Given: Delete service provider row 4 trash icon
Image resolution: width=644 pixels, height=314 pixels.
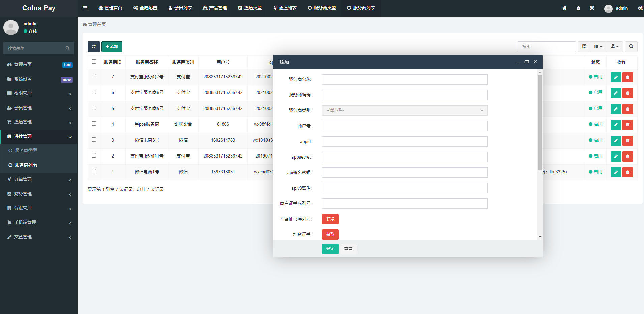Looking at the screenshot, I should (x=627, y=125).
